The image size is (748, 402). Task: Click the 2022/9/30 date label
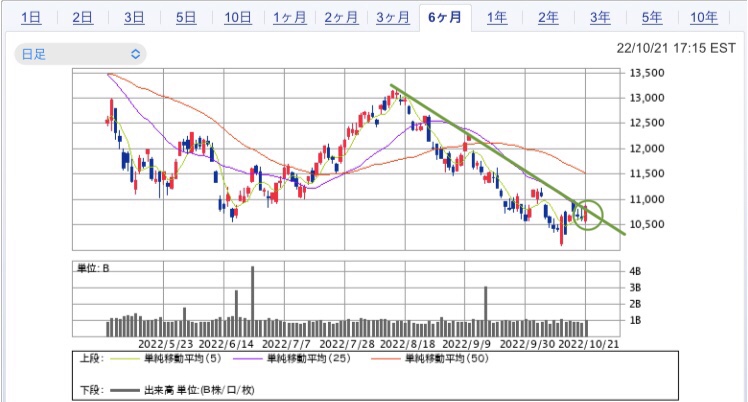[527, 344]
